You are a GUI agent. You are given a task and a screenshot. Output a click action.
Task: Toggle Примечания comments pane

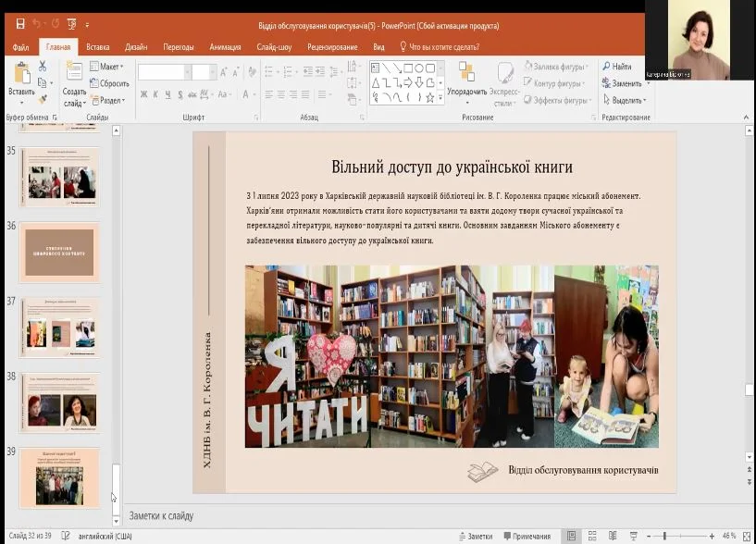pyautogui.click(x=526, y=536)
